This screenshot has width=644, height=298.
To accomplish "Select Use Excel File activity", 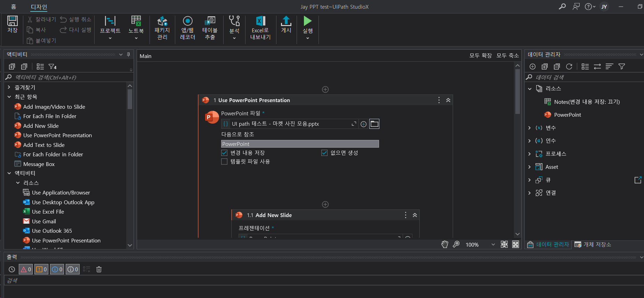I will [x=48, y=212].
